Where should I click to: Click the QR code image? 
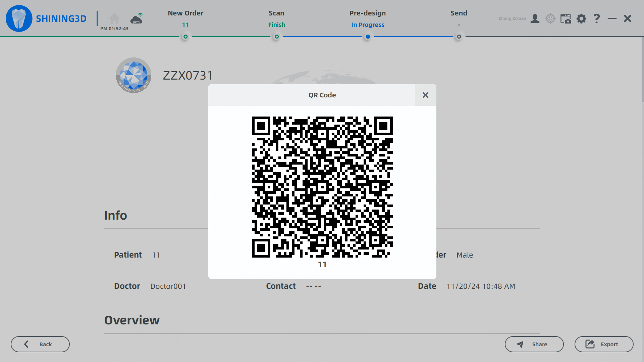coord(322,187)
